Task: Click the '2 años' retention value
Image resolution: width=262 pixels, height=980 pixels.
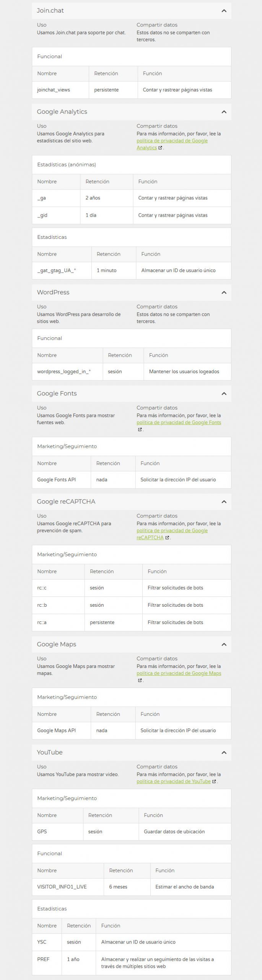Action: click(93, 198)
